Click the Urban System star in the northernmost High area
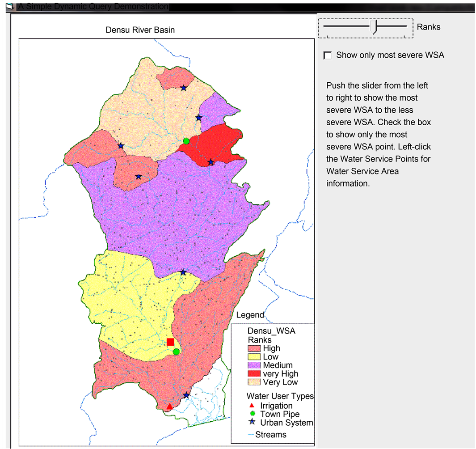476x449 pixels. pos(183,88)
